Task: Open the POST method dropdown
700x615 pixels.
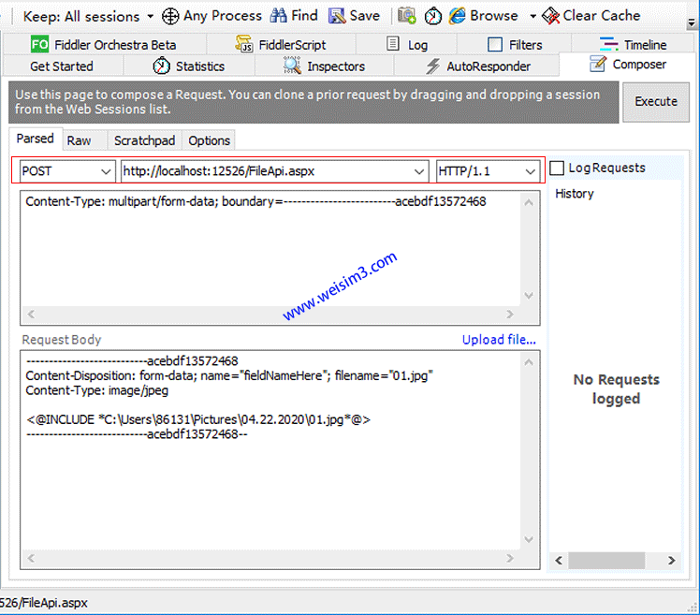Action: point(67,171)
